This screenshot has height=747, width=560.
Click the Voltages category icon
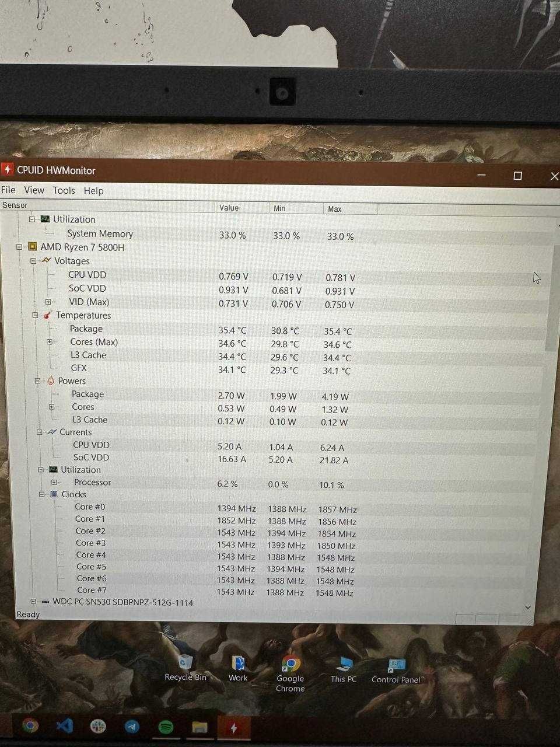47,260
